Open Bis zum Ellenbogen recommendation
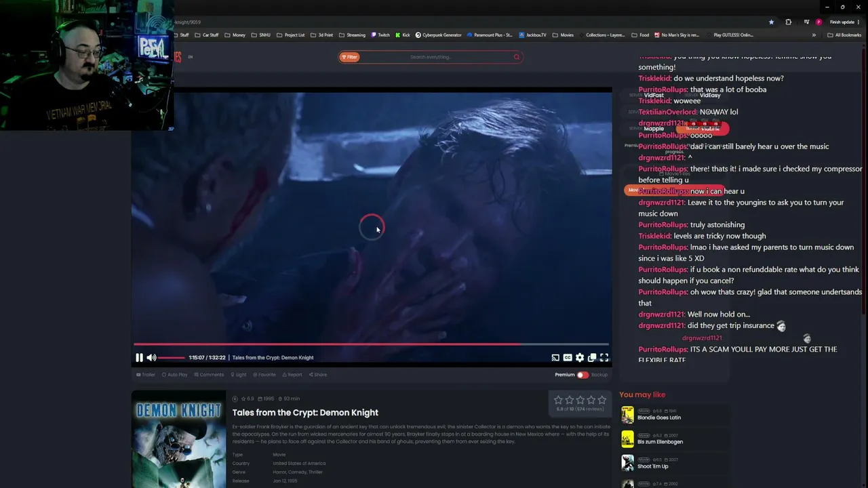This screenshot has width=868, height=488. 660,442
